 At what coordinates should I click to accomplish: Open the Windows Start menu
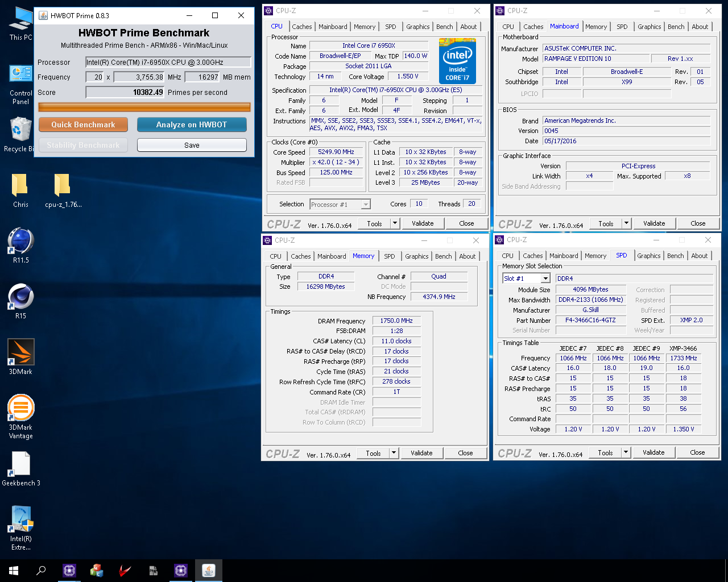pyautogui.click(x=14, y=570)
